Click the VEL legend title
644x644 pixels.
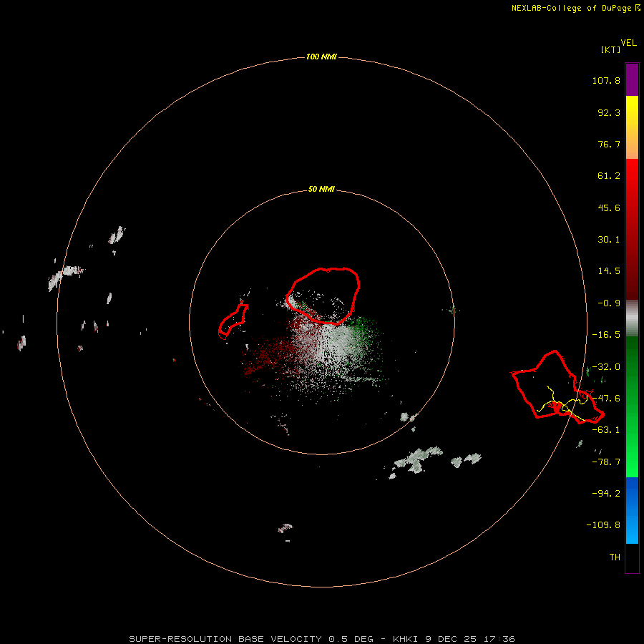point(628,43)
